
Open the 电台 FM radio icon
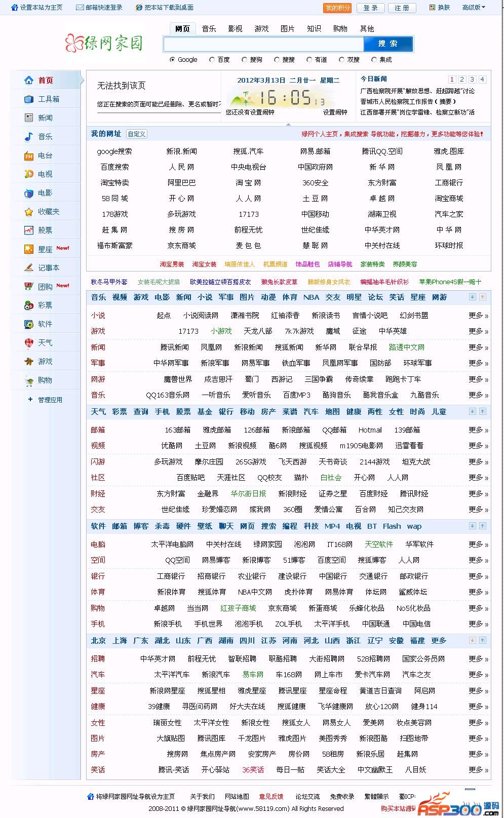(29, 155)
